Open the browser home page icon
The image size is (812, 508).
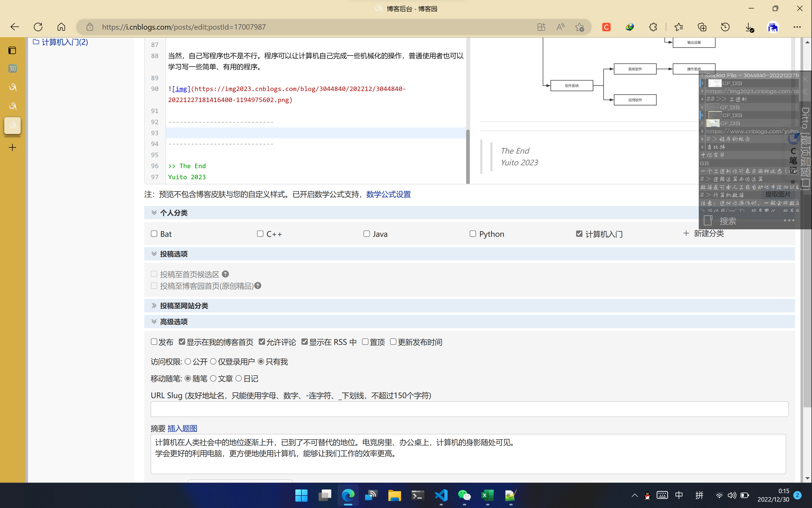coord(61,27)
